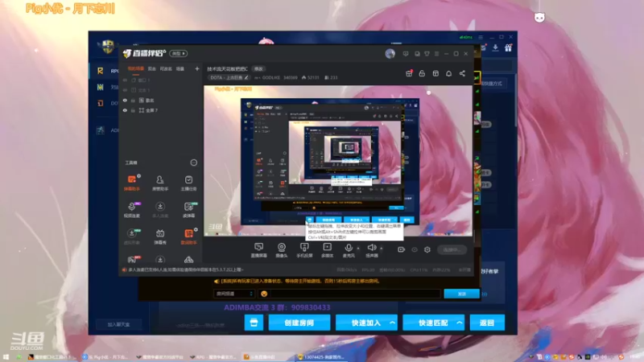
Task: Open the 房管助手 room manager tool
Action: (x=159, y=183)
